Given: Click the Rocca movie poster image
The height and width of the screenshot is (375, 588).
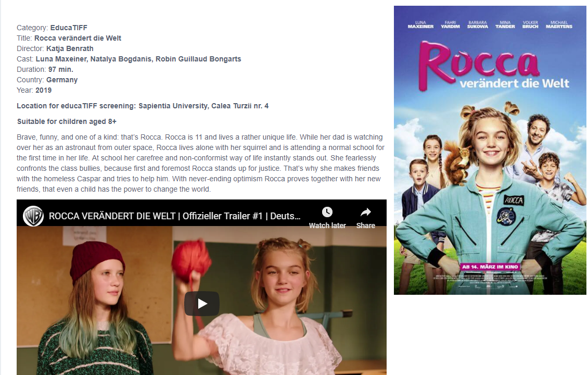Looking at the screenshot, I should (490, 150).
